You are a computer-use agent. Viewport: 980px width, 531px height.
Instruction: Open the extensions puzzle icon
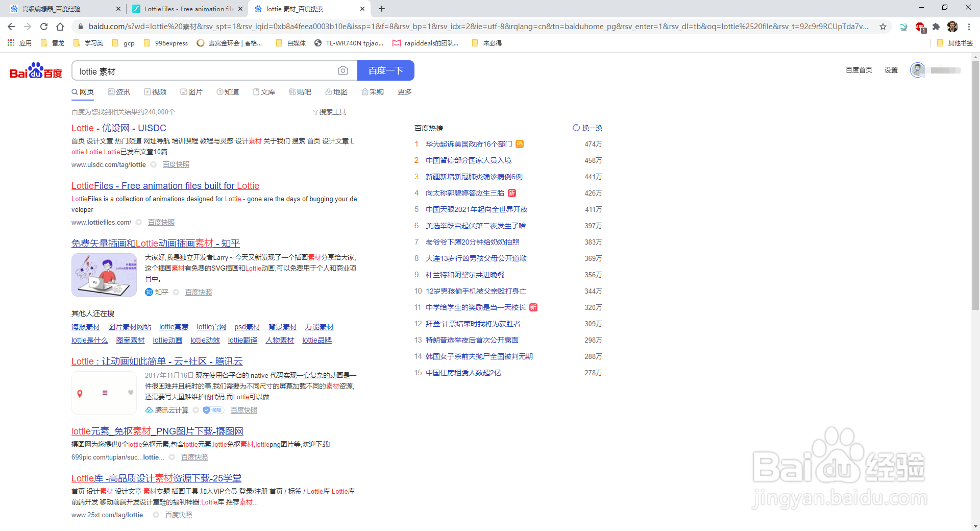click(936, 27)
